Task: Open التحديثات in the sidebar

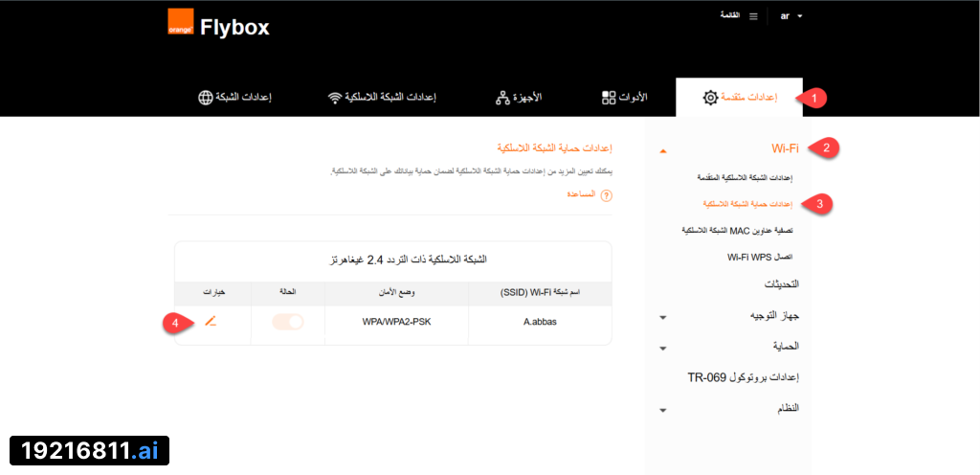Action: click(782, 283)
